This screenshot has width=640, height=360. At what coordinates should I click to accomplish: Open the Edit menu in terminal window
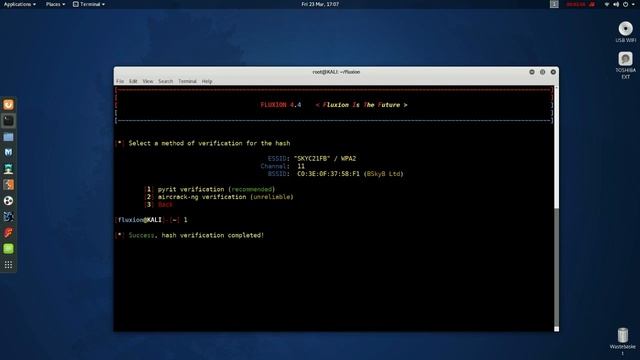point(133,81)
